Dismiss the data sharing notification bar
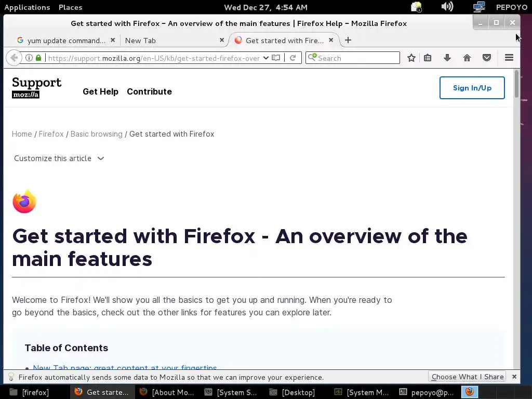 point(514,377)
